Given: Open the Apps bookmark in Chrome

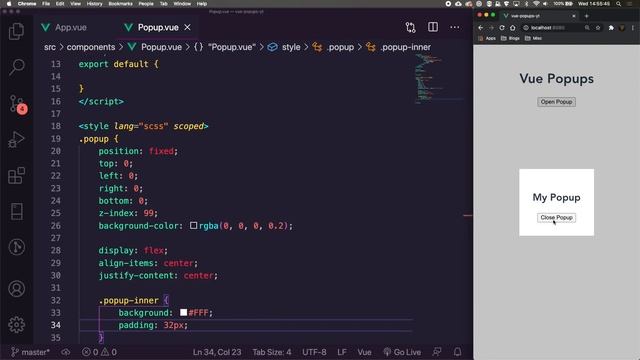Looking at the screenshot, I should point(487,38).
